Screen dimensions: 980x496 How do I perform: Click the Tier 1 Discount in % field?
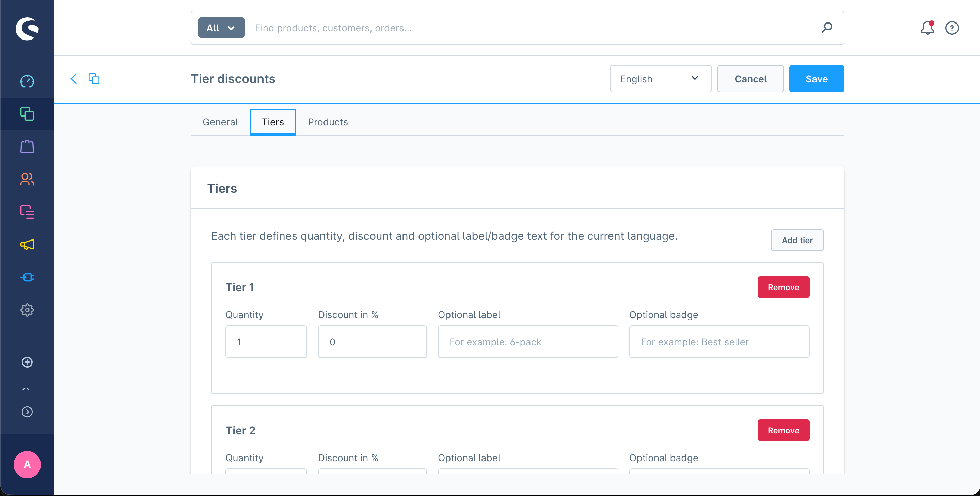(372, 342)
